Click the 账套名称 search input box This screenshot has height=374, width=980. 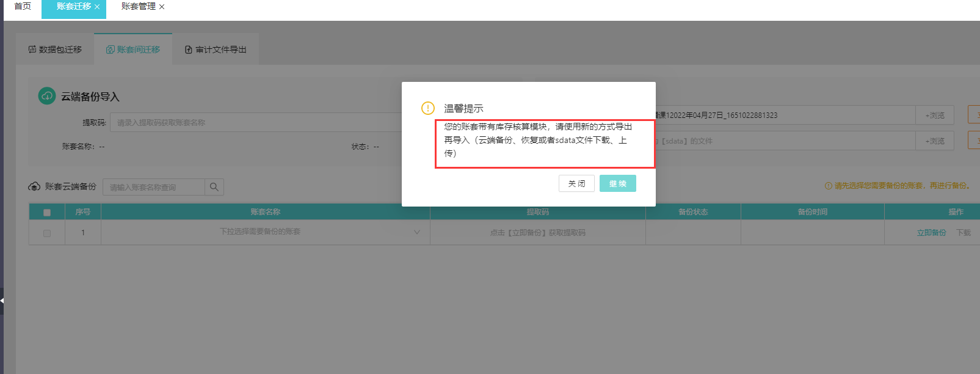154,187
